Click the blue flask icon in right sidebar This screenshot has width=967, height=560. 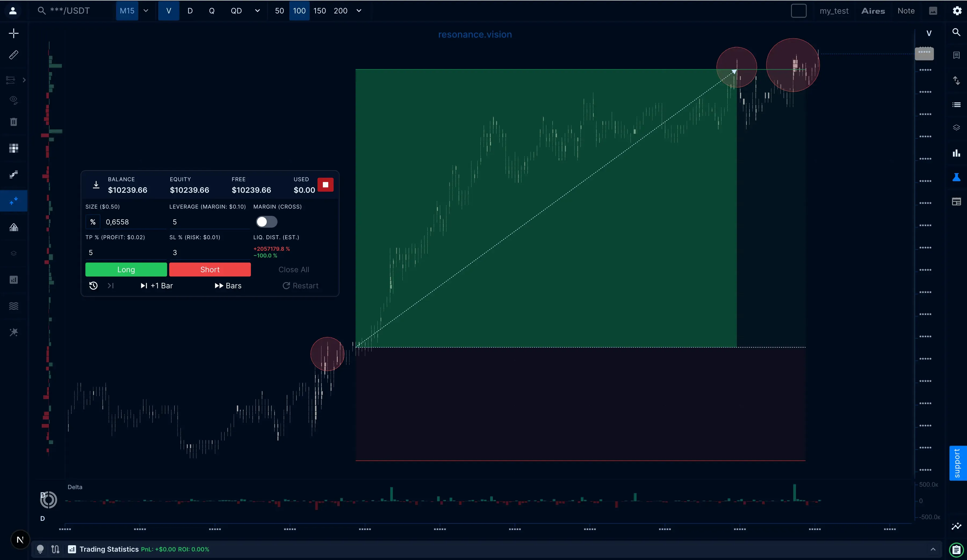tap(956, 177)
